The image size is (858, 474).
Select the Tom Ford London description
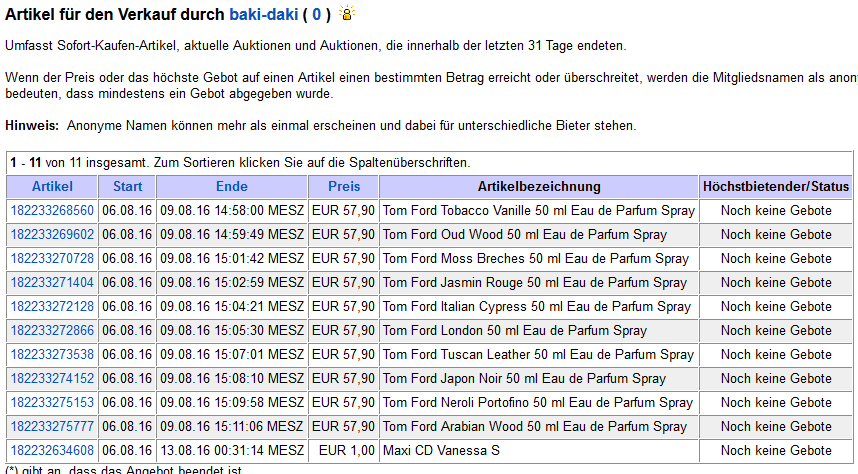click(x=515, y=331)
